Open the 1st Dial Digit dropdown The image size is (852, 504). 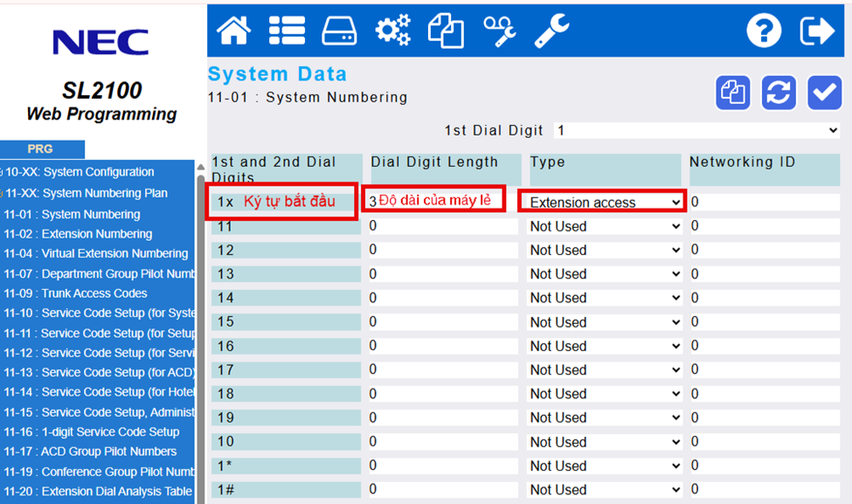[696, 130]
